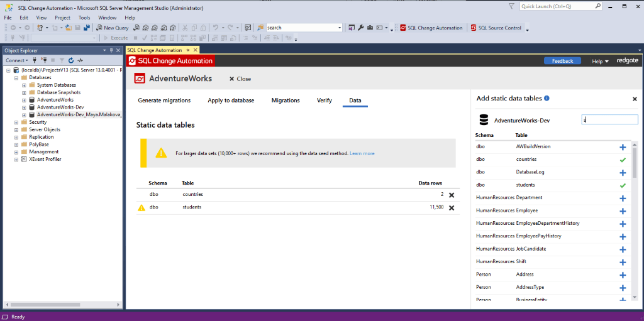Collapse the Databases tree node
The image size is (644, 321).
pos(16,78)
